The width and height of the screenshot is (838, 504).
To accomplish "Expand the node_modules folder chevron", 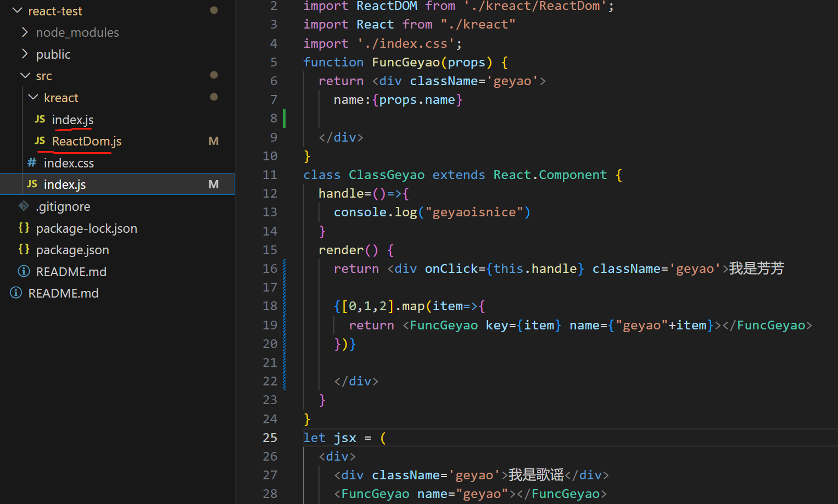I will coord(25,32).
